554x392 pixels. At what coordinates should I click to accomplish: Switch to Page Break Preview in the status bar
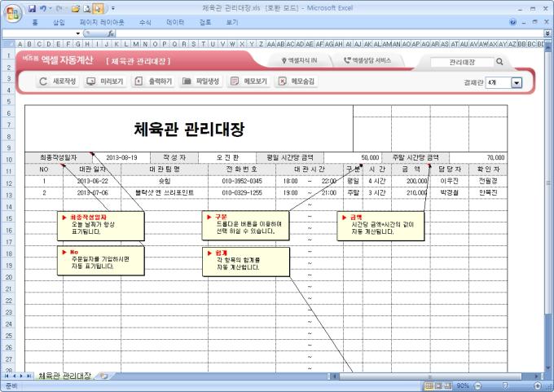(x=448, y=385)
